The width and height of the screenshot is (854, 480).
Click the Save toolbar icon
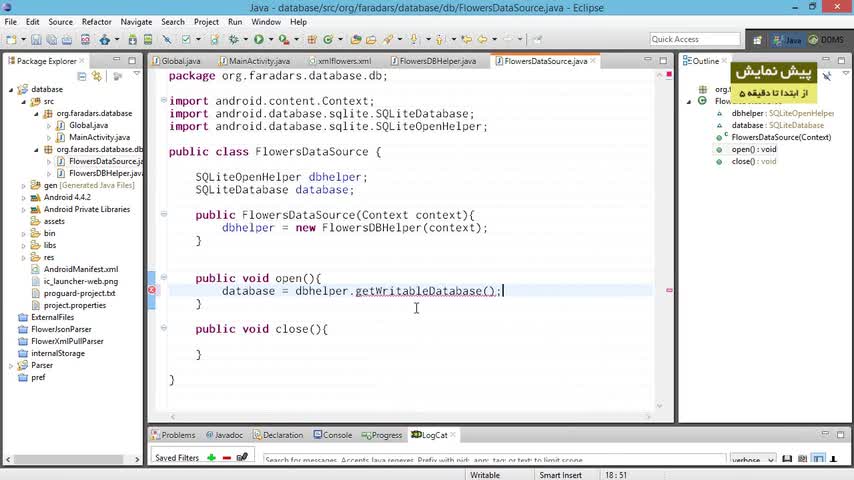36,39
